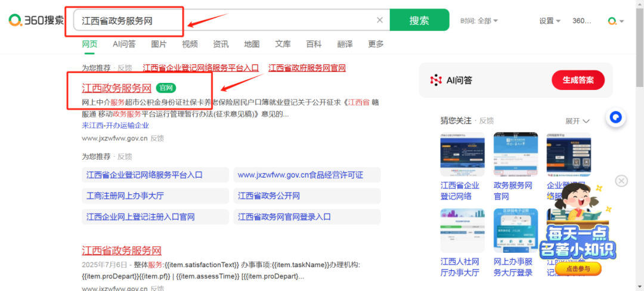Open 江西政务服务网 official result
The height and width of the screenshot is (291, 644).
[117, 88]
